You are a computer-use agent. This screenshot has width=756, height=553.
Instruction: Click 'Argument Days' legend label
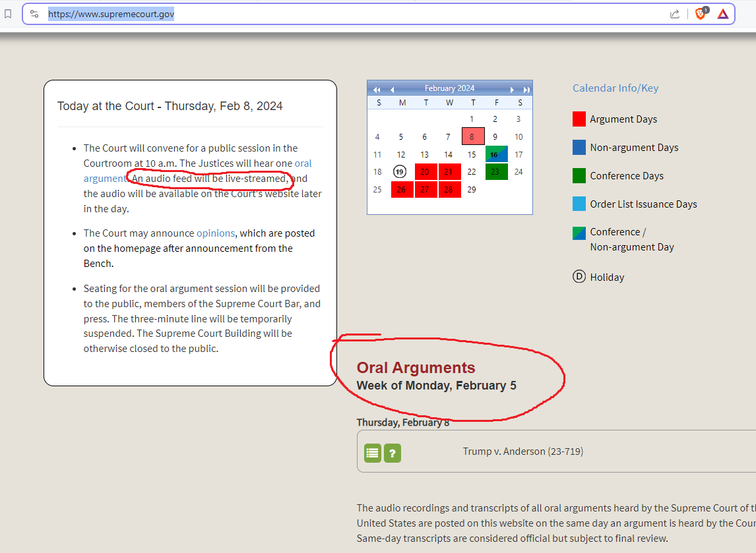623,119
